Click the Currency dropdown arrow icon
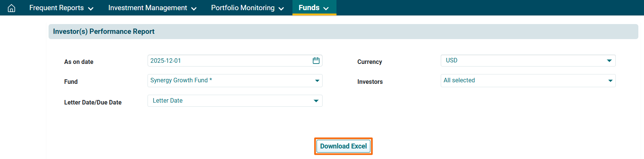This screenshot has width=644, height=159. click(609, 61)
